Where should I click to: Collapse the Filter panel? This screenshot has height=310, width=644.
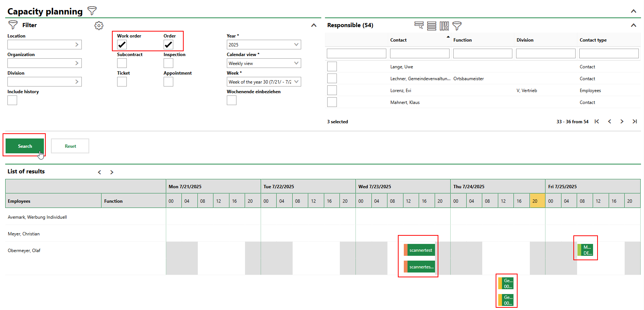coord(314,25)
